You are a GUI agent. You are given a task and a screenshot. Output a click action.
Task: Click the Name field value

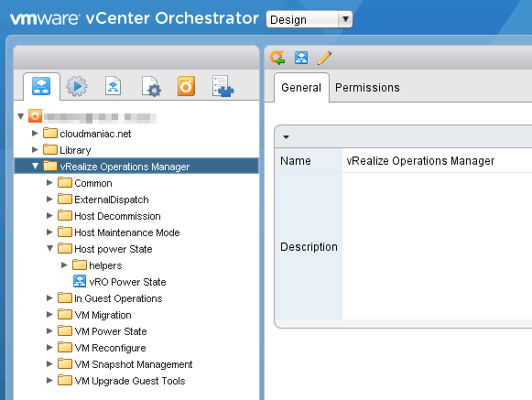click(420, 160)
